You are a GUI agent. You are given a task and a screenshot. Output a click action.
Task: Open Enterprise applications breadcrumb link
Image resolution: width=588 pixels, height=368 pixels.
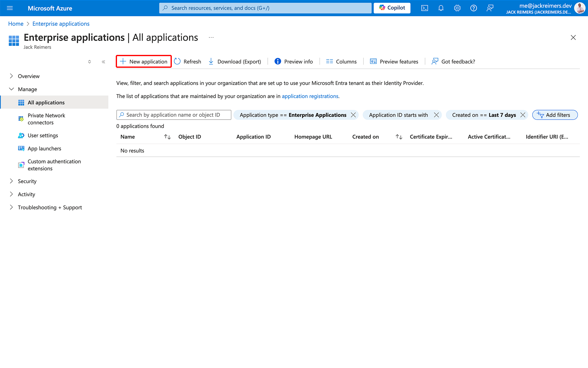[61, 24]
